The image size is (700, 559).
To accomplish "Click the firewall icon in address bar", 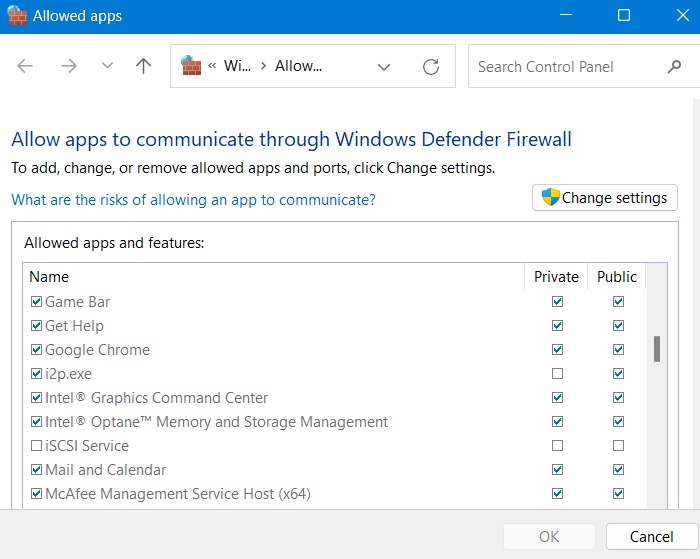I will (191, 65).
